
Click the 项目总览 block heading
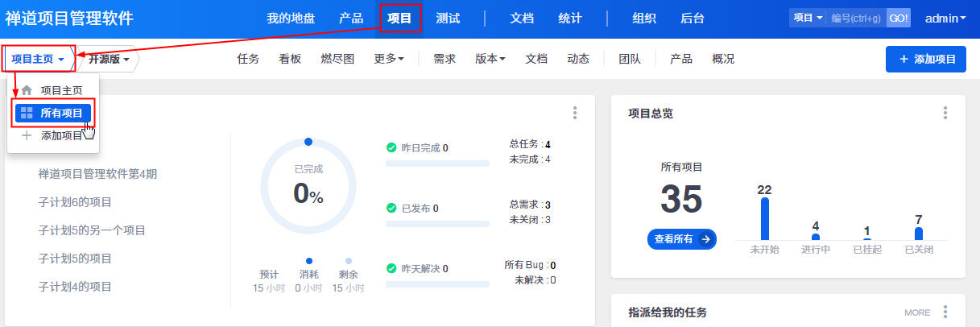tap(651, 114)
